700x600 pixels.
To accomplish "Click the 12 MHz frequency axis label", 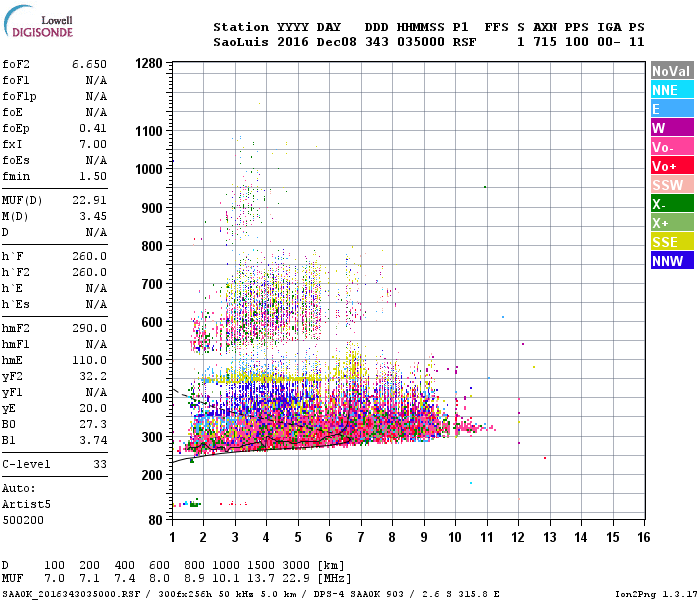I will (x=518, y=537).
